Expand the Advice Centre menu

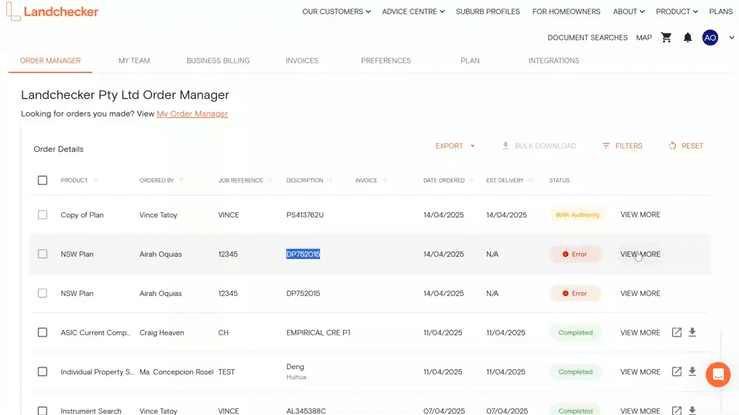point(413,11)
